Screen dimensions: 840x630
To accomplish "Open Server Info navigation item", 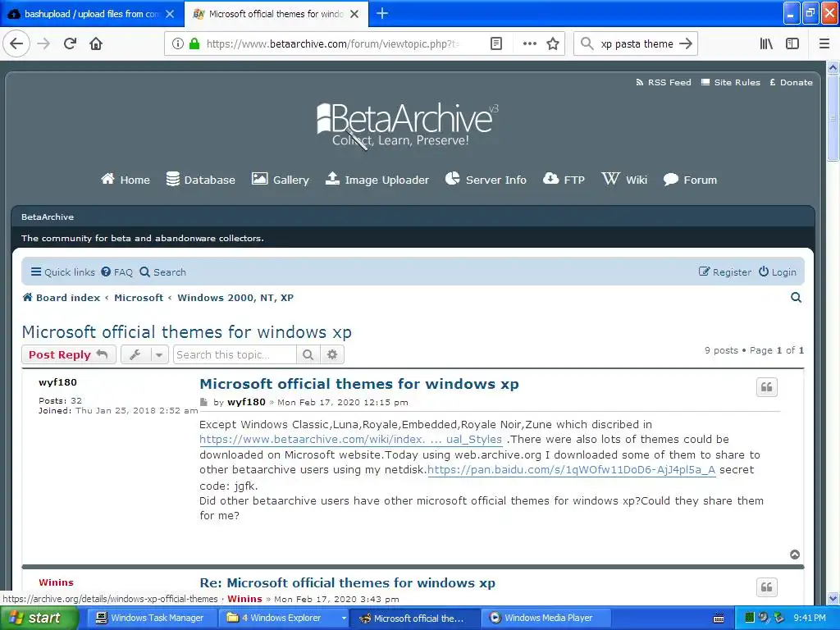I will coord(486,180).
